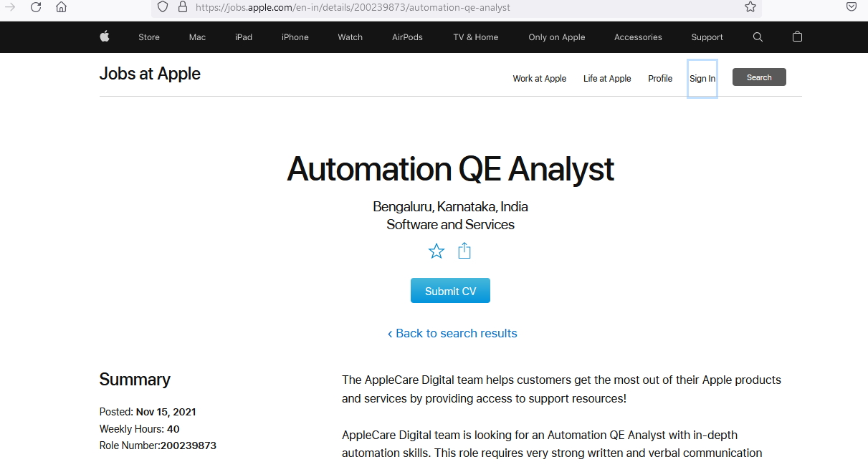868x467 pixels.
Task: Share this job with share icon
Action: (x=464, y=251)
